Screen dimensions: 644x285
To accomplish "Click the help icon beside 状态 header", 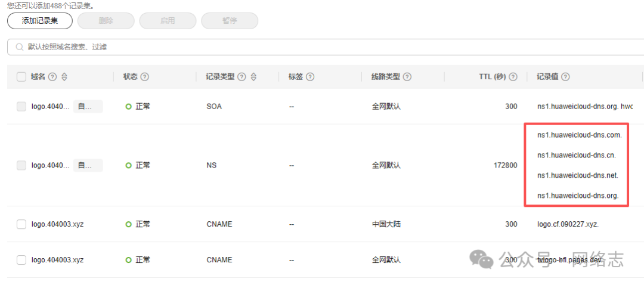I will pyautogui.click(x=144, y=77).
